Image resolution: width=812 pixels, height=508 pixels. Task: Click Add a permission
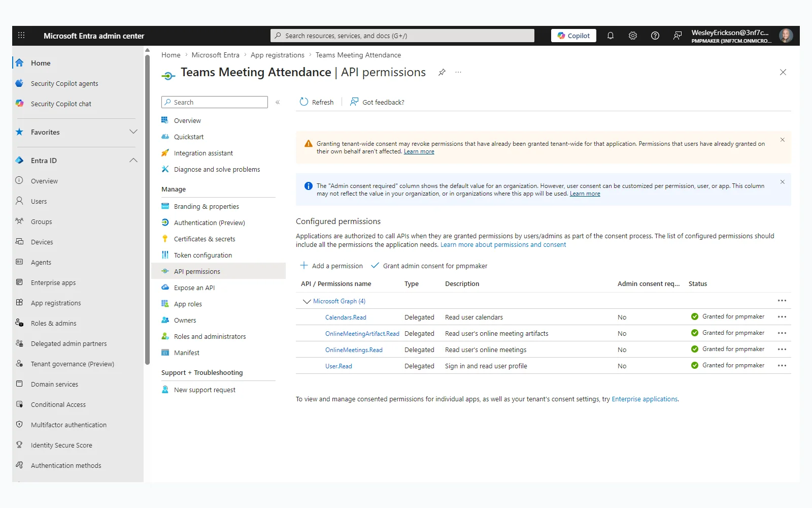tap(331, 266)
